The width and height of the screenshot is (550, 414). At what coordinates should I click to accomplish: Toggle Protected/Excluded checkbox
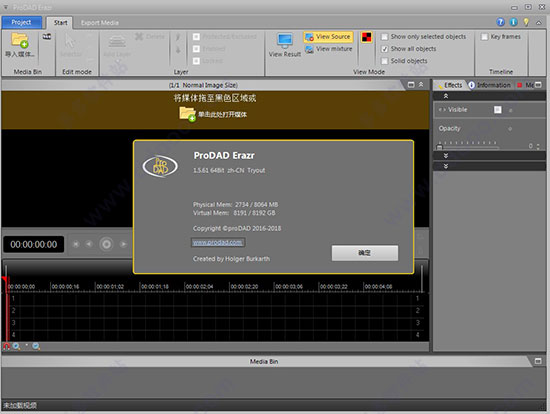pos(196,36)
